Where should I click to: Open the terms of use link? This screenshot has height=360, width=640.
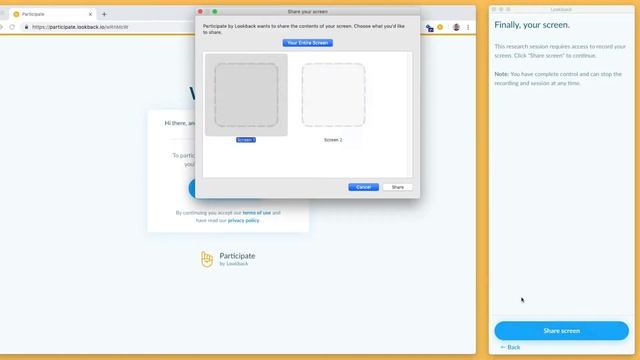coord(257,213)
